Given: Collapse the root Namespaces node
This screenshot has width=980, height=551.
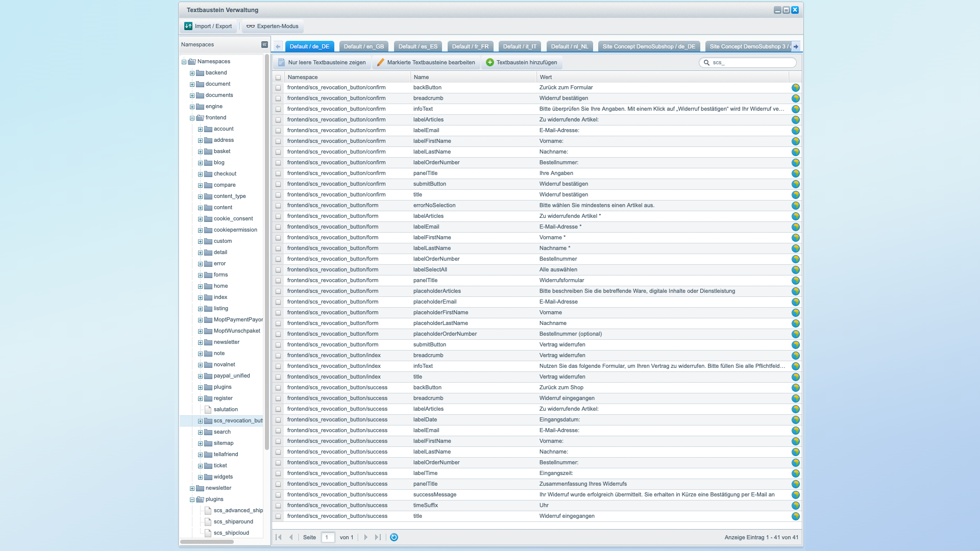Looking at the screenshot, I should coord(184,62).
